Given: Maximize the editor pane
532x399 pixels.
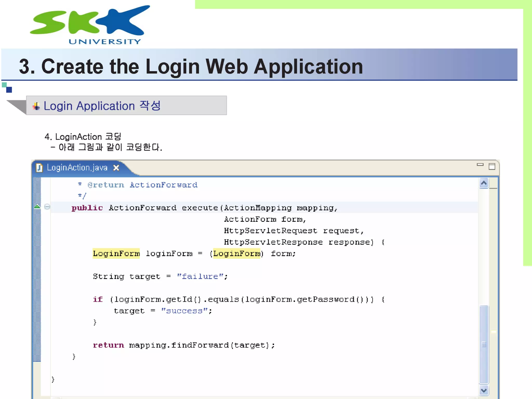Looking at the screenshot, I should coord(492,167).
